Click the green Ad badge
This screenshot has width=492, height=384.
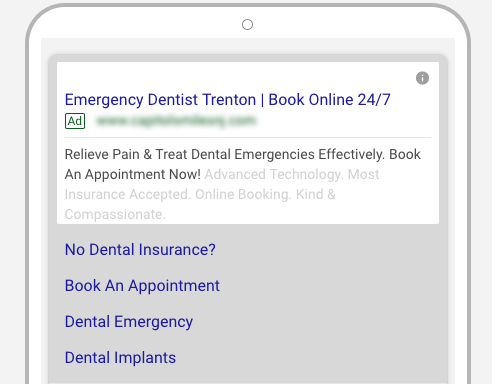[75, 121]
